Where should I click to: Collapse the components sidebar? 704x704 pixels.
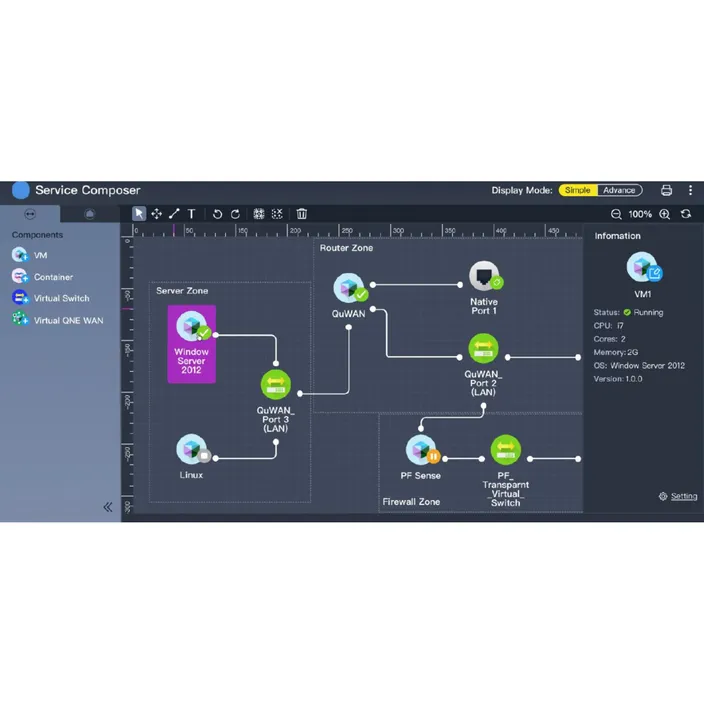pos(108,507)
